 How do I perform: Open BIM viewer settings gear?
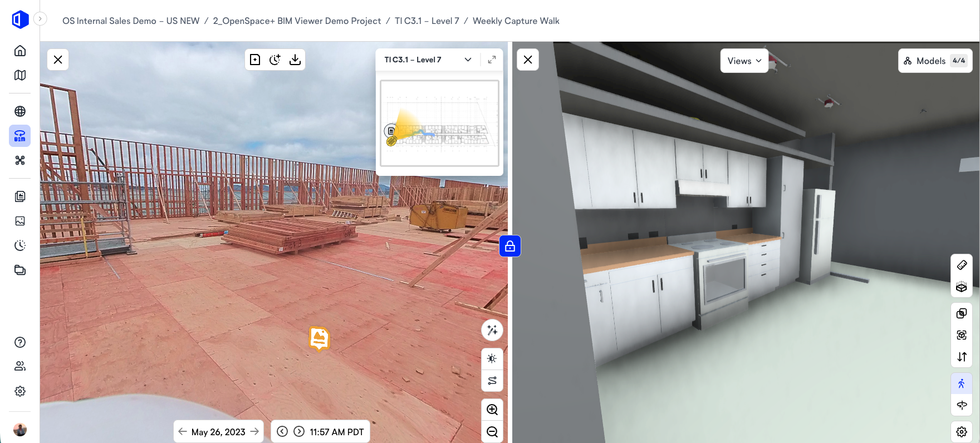(962, 432)
